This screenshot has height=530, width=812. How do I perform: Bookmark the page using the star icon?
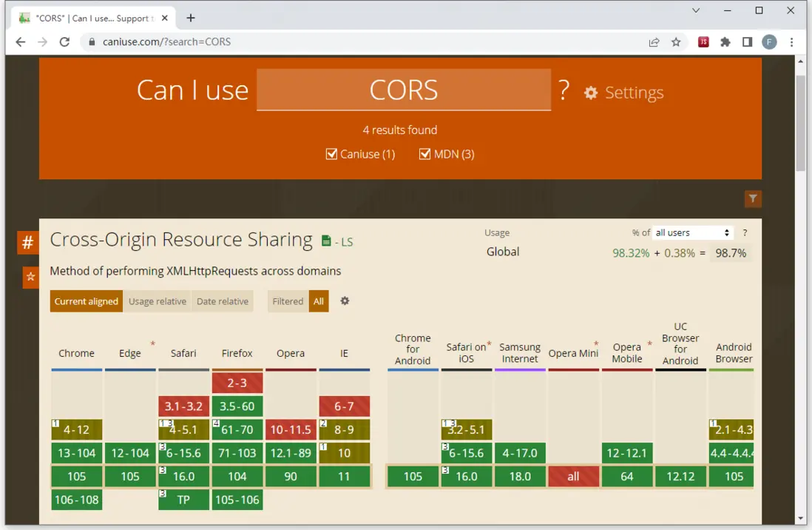[676, 42]
